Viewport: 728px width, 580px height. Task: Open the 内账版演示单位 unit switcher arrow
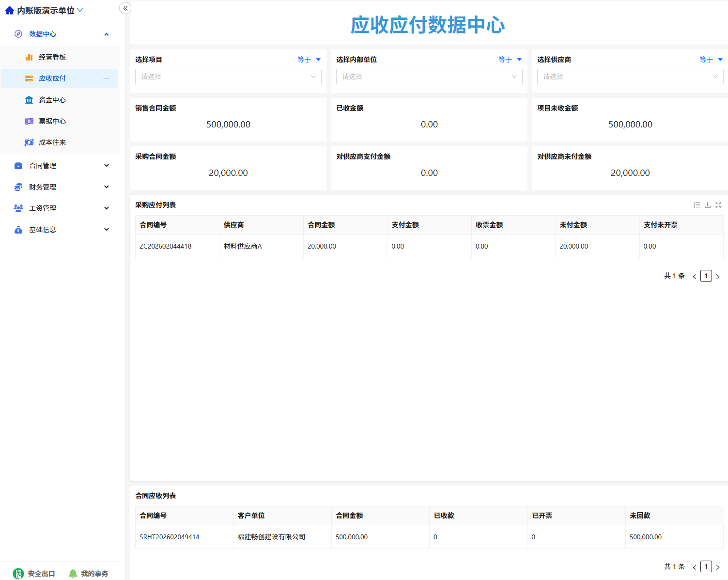[x=80, y=10]
